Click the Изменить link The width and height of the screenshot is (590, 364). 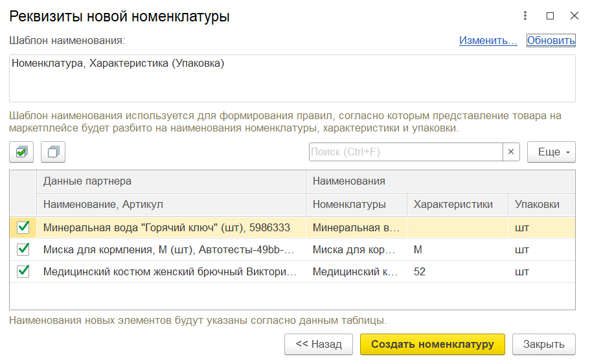pos(488,41)
